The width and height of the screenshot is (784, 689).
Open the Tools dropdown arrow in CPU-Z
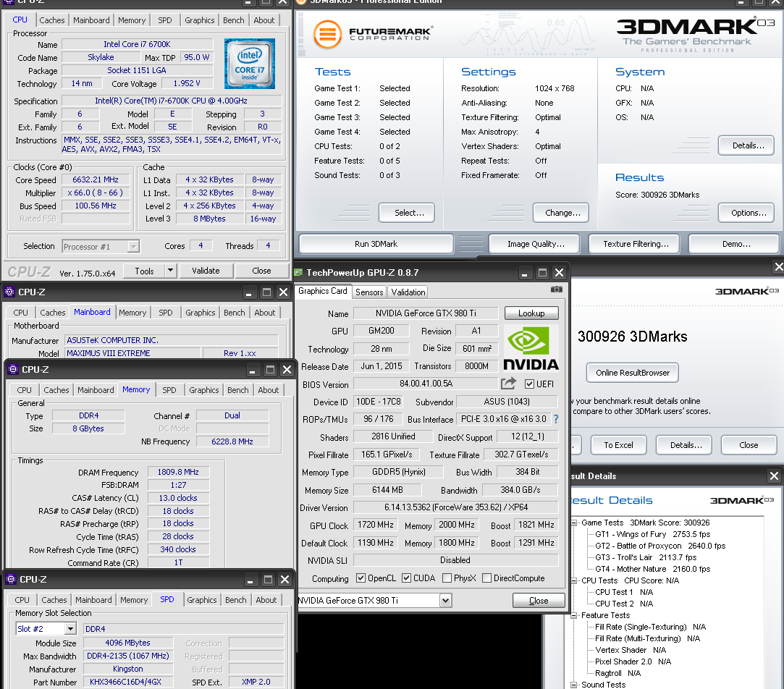[170, 271]
